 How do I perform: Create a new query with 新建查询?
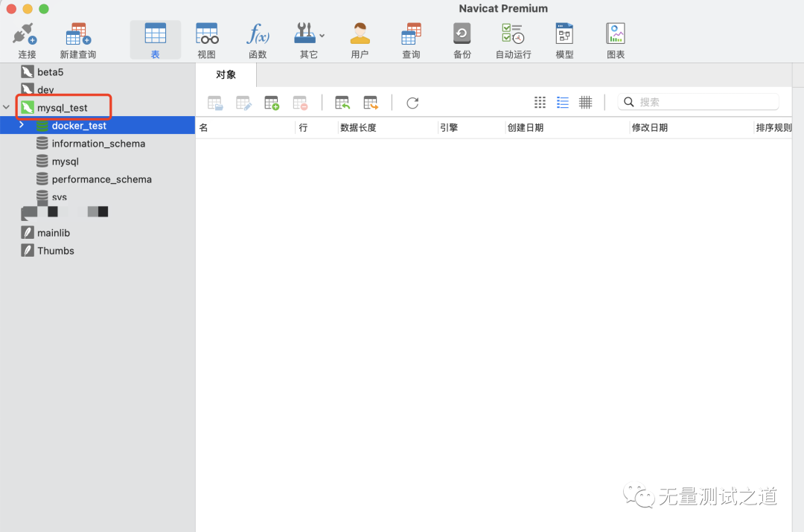pos(78,40)
